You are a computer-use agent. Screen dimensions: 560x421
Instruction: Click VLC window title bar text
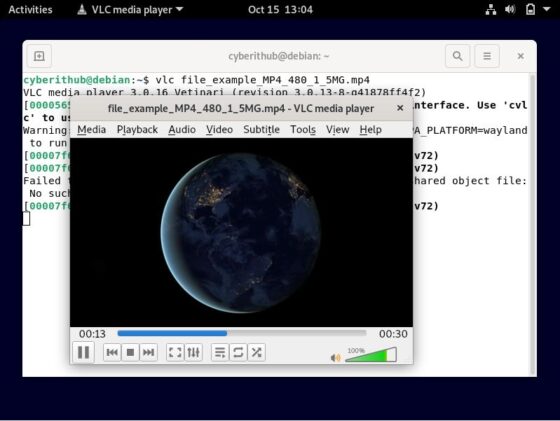click(241, 108)
